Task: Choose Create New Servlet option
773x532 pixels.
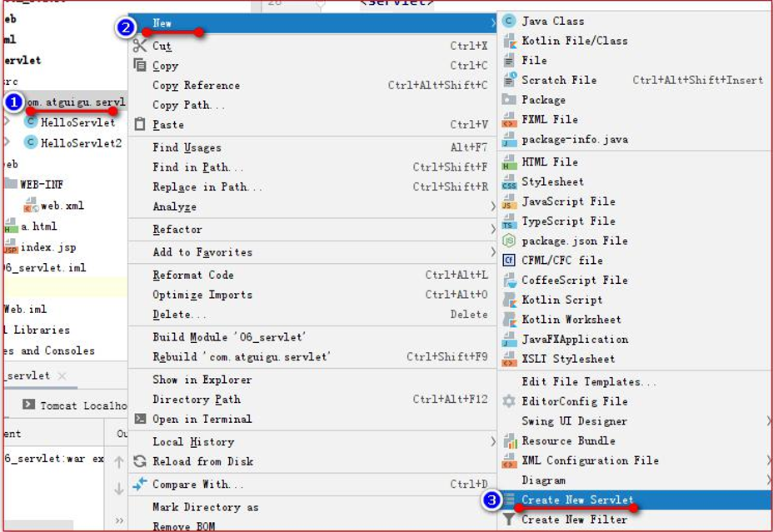Action: pos(635,500)
